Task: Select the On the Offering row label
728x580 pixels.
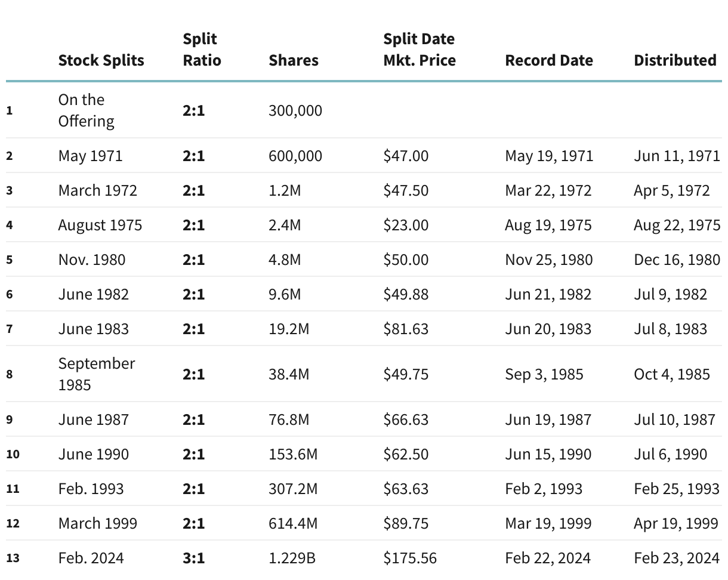Action: (86, 110)
